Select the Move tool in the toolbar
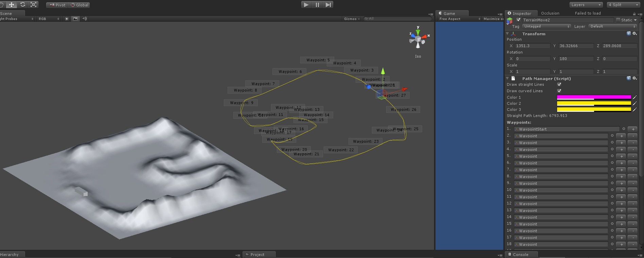This screenshot has width=644, height=258. 12,5
